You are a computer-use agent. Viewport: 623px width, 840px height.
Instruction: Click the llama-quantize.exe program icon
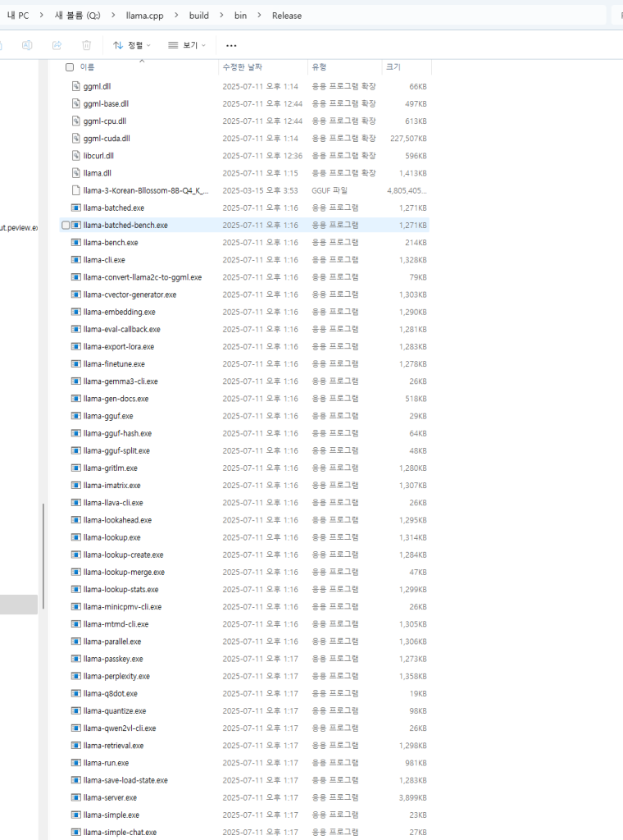[76, 711]
